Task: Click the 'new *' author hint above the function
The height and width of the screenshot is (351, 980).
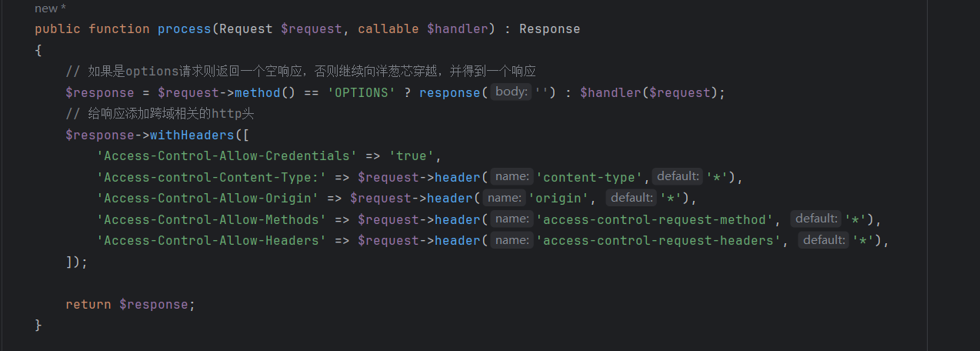Action: (x=51, y=8)
